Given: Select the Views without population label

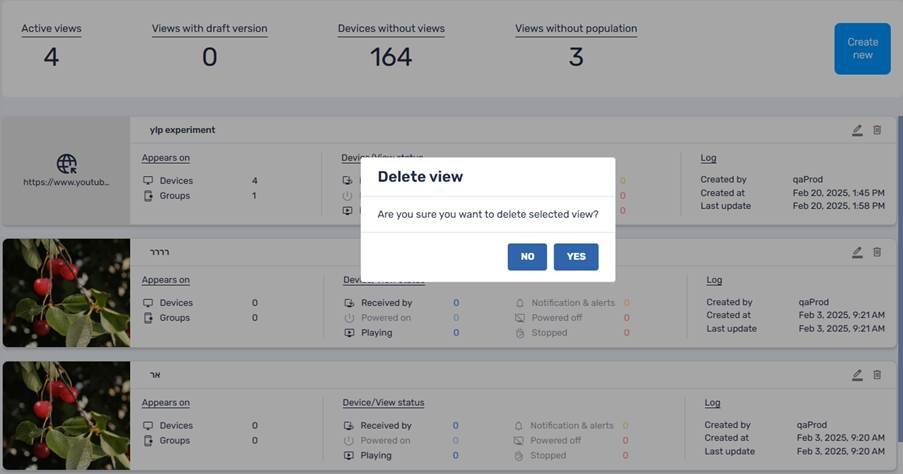Looking at the screenshot, I should coord(575,29).
